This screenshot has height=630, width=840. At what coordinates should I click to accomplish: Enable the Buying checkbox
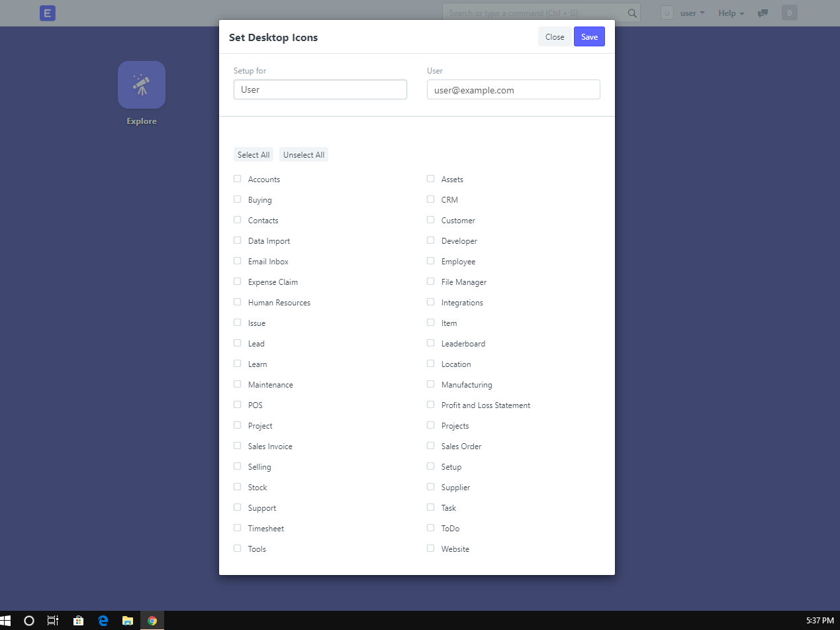[238, 199]
